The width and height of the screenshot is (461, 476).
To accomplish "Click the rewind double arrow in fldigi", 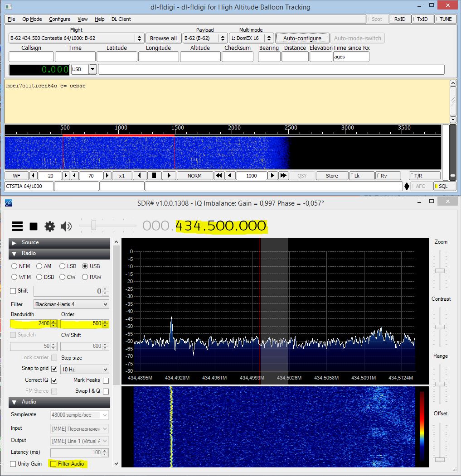I will pyautogui.click(x=219, y=176).
